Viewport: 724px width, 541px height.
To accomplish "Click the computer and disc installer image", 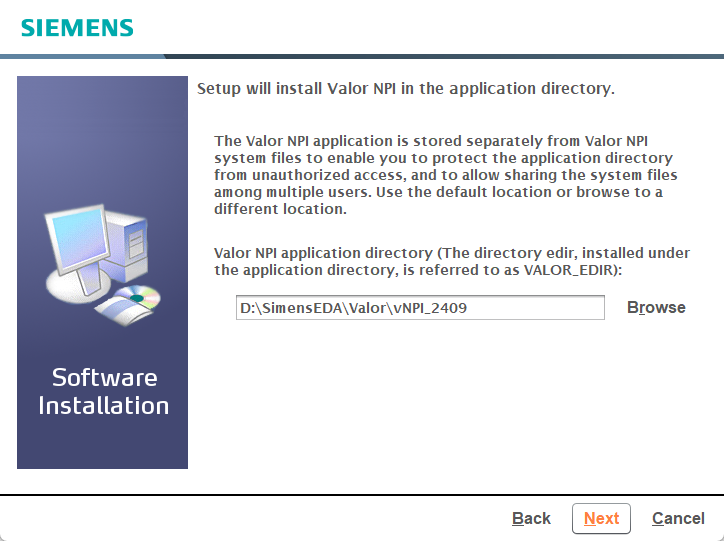I will click(x=103, y=265).
